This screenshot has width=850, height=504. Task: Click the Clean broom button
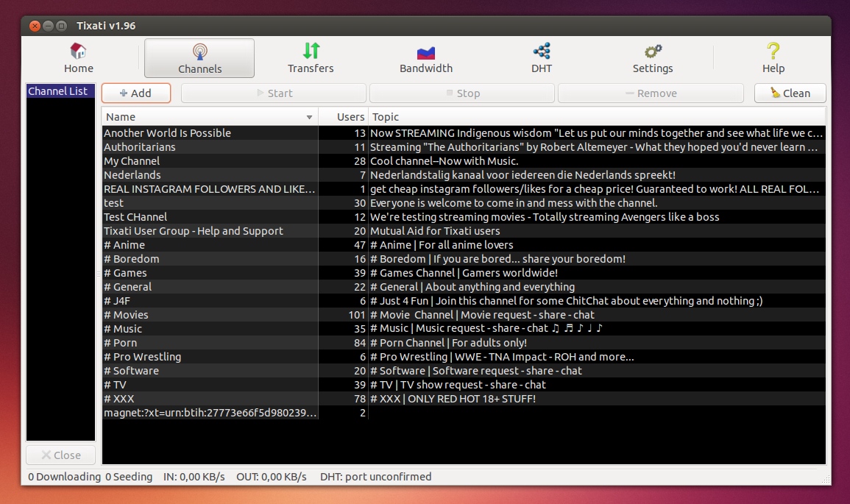[790, 93]
